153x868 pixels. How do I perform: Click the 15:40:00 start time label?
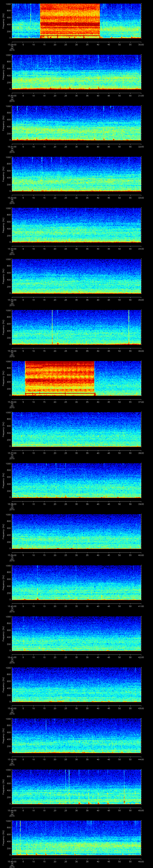tap(12, 606)
